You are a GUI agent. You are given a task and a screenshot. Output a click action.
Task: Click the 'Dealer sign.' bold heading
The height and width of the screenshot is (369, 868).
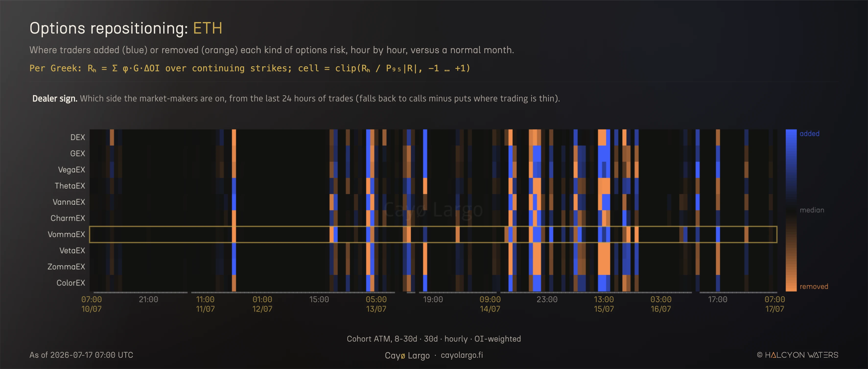(55, 98)
